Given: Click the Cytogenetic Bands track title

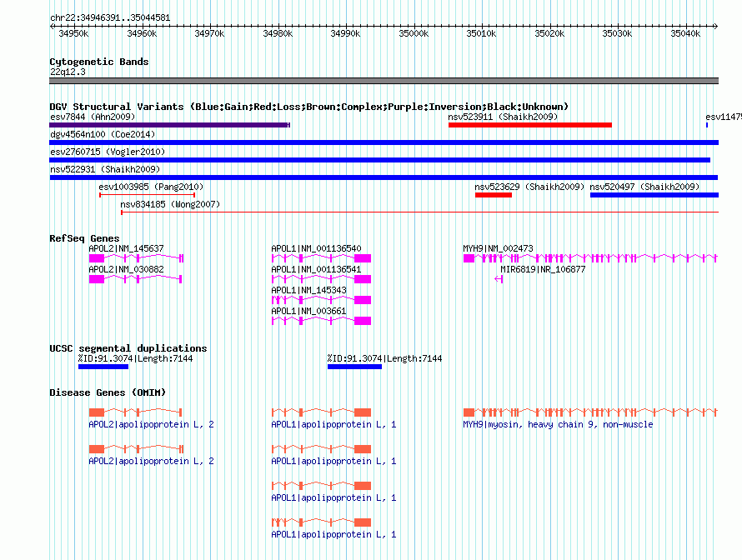Looking at the screenshot, I should coord(99,62).
